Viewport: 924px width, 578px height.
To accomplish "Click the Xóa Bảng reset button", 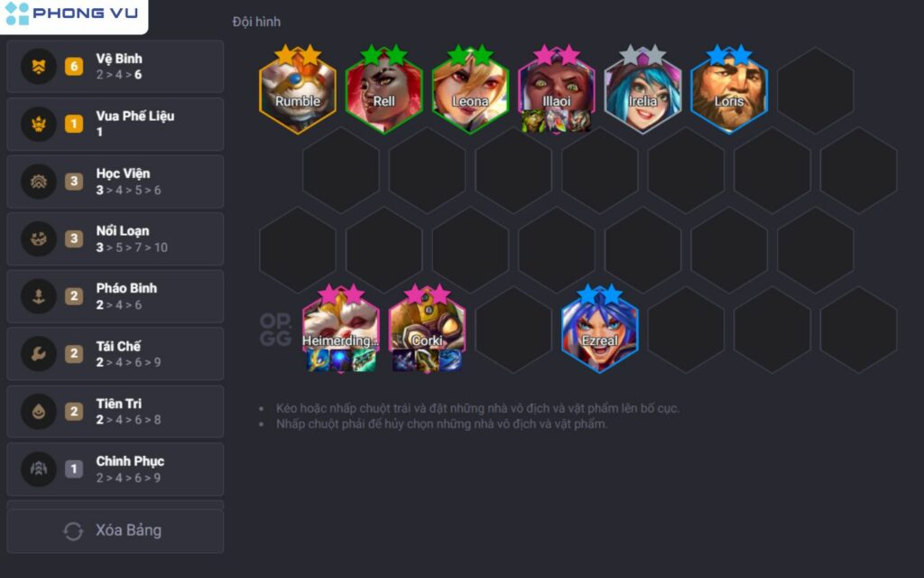I will pos(115,531).
